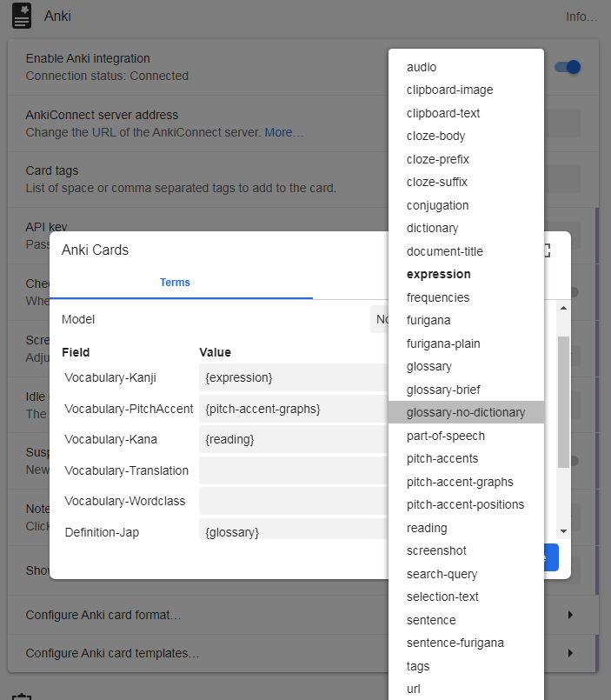Choose cloze-prefix marker

coord(466,159)
